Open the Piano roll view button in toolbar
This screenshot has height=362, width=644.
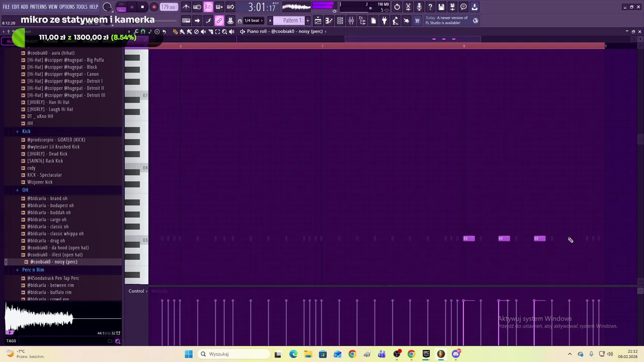(329, 21)
